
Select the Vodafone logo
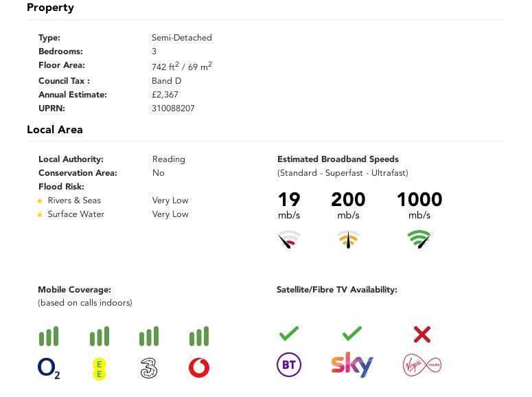(x=199, y=367)
